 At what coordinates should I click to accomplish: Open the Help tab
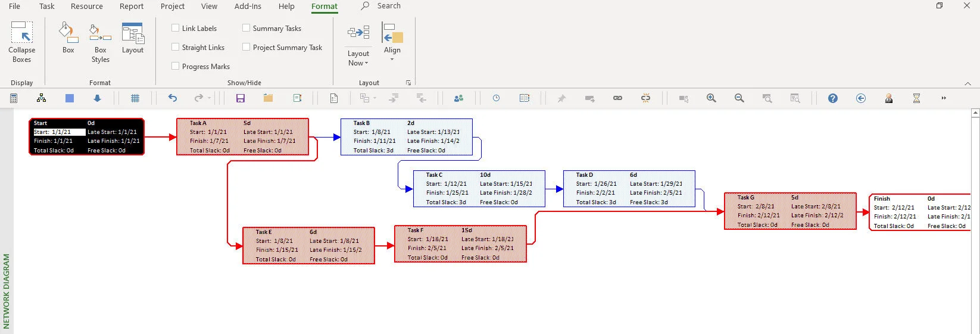tap(286, 6)
